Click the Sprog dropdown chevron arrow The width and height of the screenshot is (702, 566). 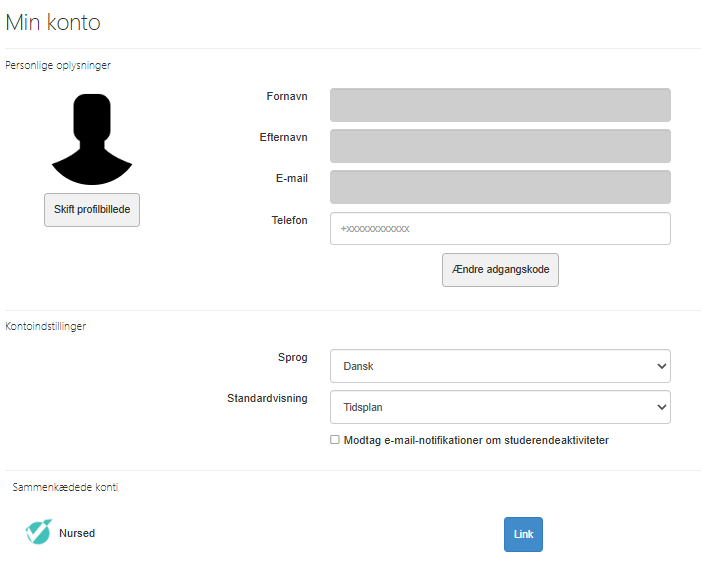click(x=661, y=366)
